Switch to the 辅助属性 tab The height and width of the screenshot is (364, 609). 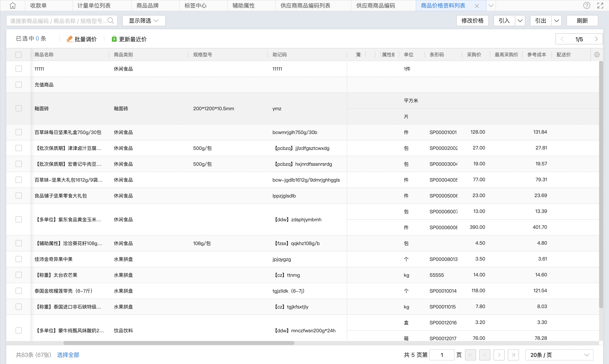[x=243, y=6]
